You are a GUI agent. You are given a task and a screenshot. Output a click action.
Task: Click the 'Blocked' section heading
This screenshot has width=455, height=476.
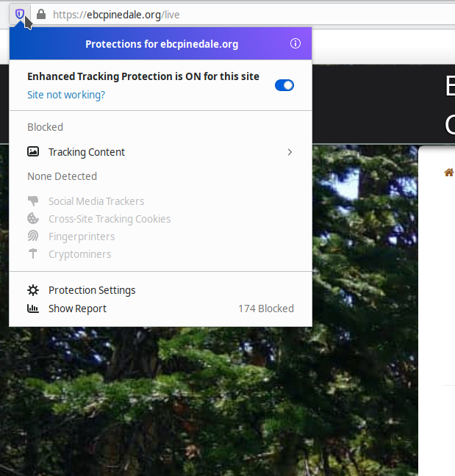tap(46, 127)
